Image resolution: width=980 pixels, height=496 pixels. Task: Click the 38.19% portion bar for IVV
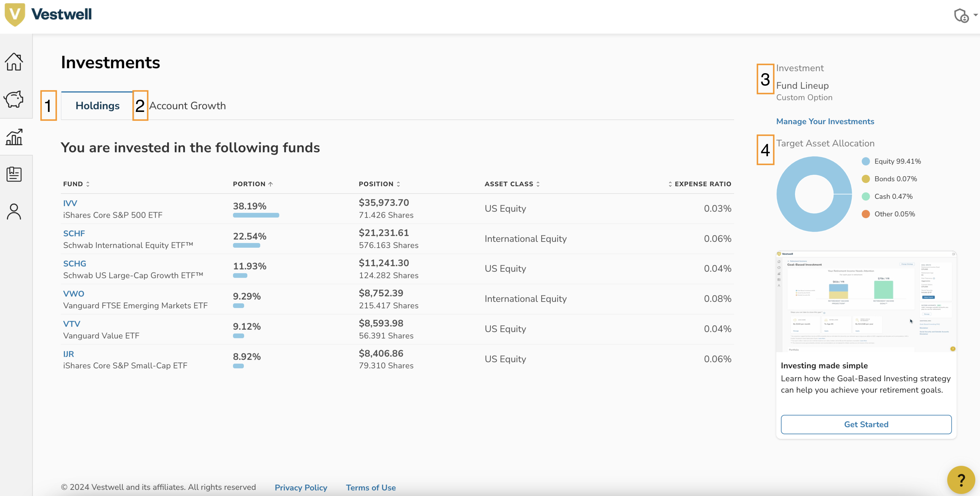[256, 215]
